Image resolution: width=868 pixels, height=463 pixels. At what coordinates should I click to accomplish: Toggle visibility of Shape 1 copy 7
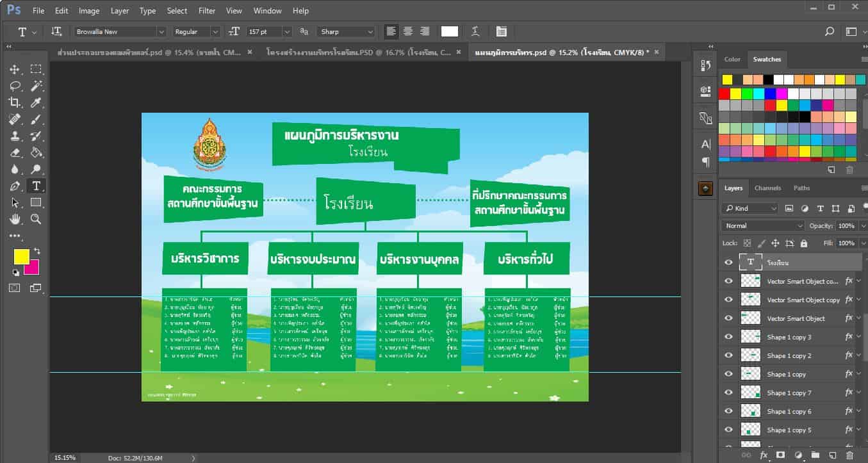point(728,393)
